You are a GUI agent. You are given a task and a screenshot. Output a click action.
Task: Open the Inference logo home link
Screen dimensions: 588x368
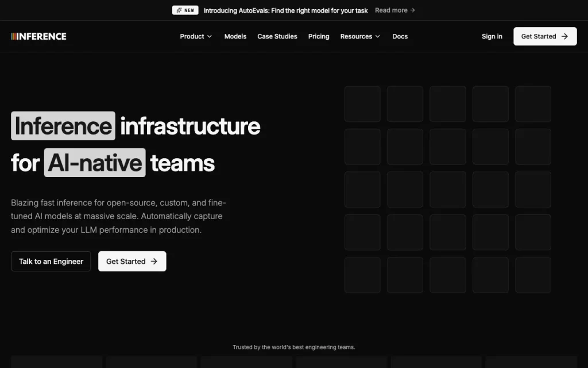[x=38, y=36]
